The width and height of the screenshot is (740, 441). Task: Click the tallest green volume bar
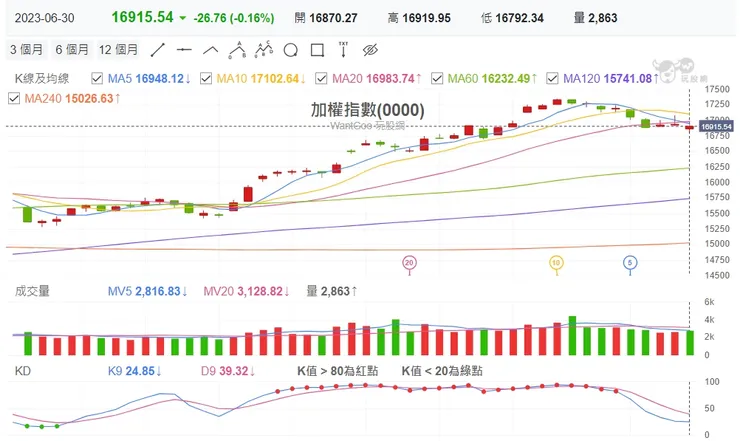572,336
